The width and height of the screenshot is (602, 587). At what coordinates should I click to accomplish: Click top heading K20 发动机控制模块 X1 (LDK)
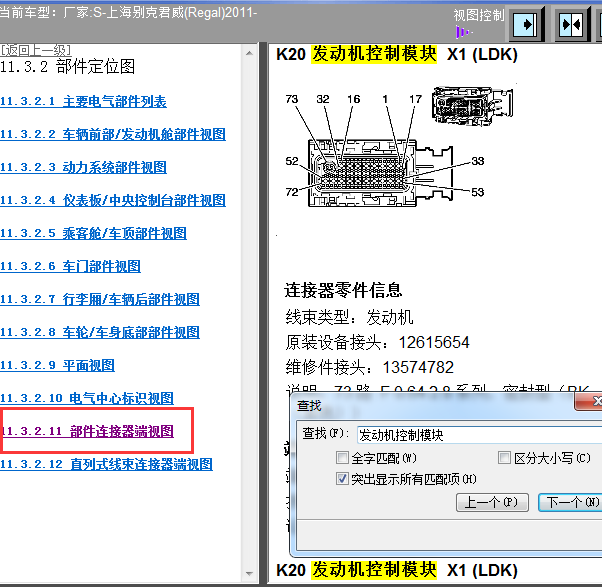click(397, 54)
